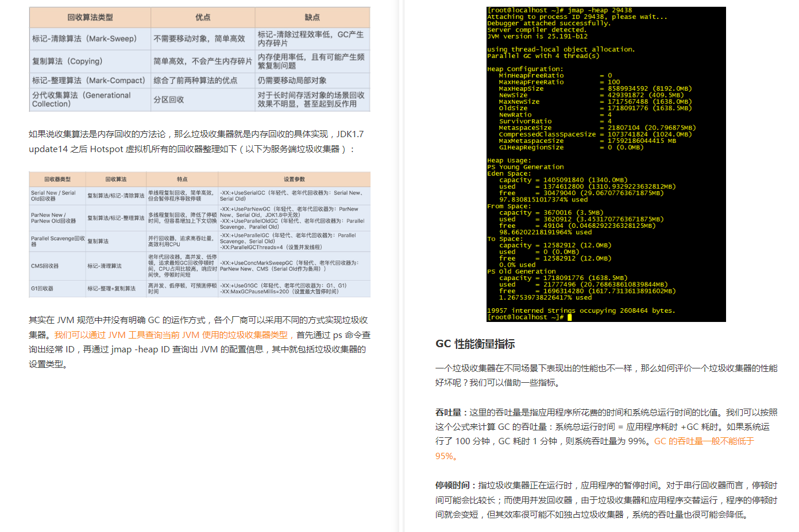799x532 pixels.
Task: Click the 缺点 column header
Action: point(312,17)
